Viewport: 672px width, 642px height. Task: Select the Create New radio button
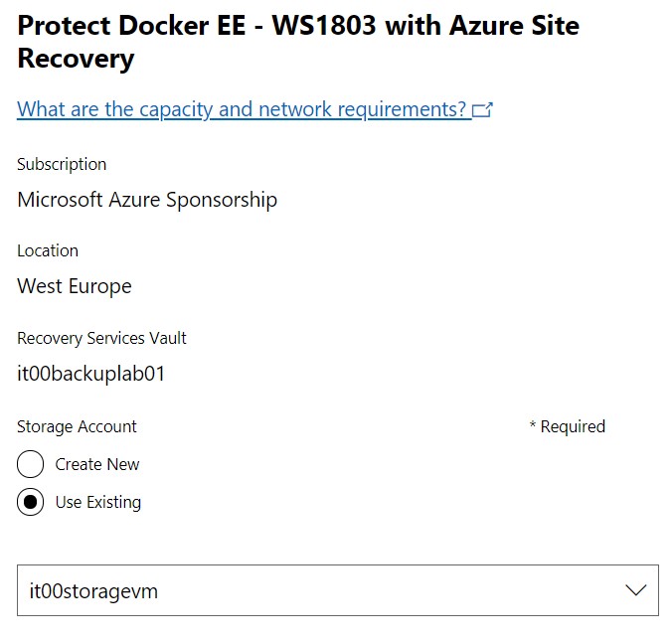click(x=30, y=464)
